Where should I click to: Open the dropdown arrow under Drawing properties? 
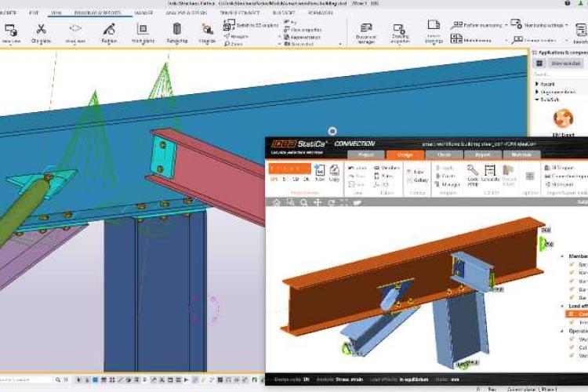pos(399,45)
